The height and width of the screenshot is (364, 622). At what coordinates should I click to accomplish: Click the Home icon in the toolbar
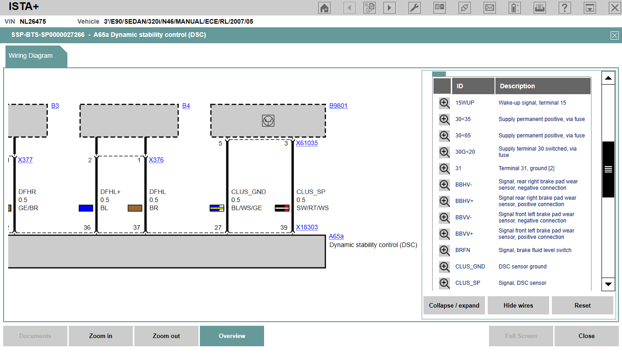[324, 8]
